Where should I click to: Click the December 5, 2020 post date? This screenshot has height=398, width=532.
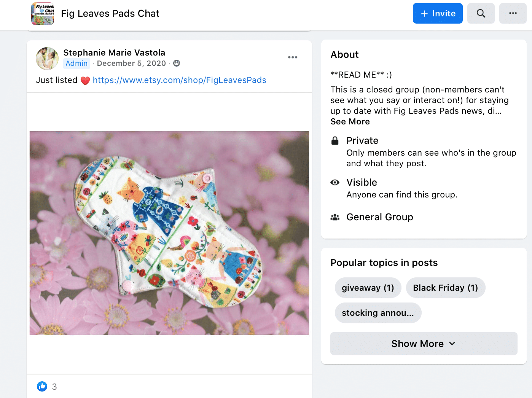click(131, 64)
